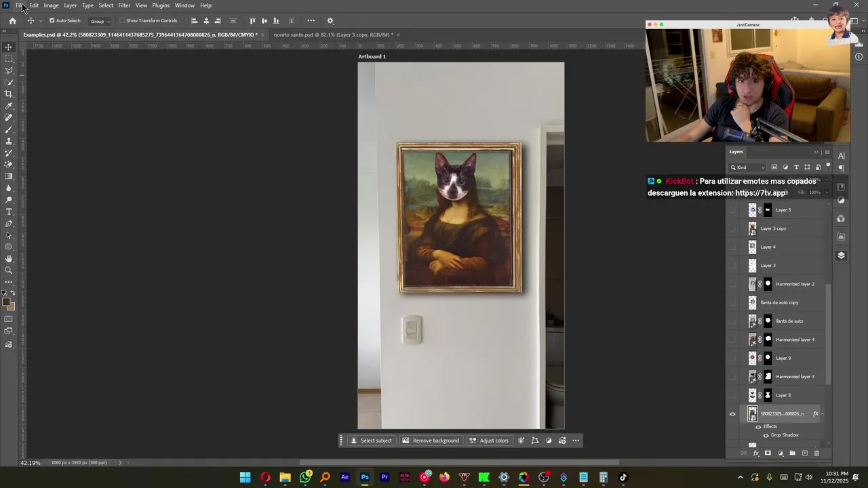Add a layer mask from Layers panel bottom

768,453
